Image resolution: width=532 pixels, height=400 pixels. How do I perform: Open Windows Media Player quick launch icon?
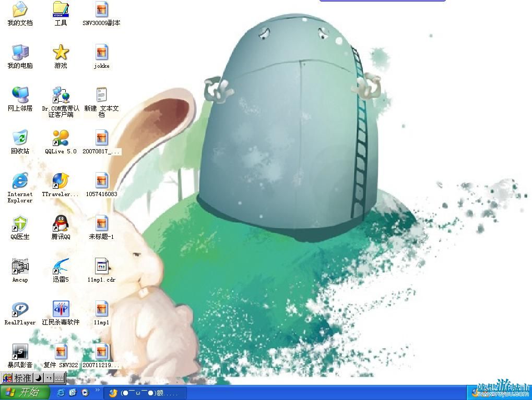[85, 393]
